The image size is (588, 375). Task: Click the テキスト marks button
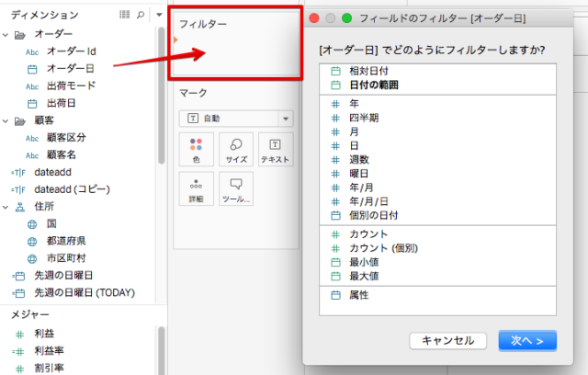[276, 149]
